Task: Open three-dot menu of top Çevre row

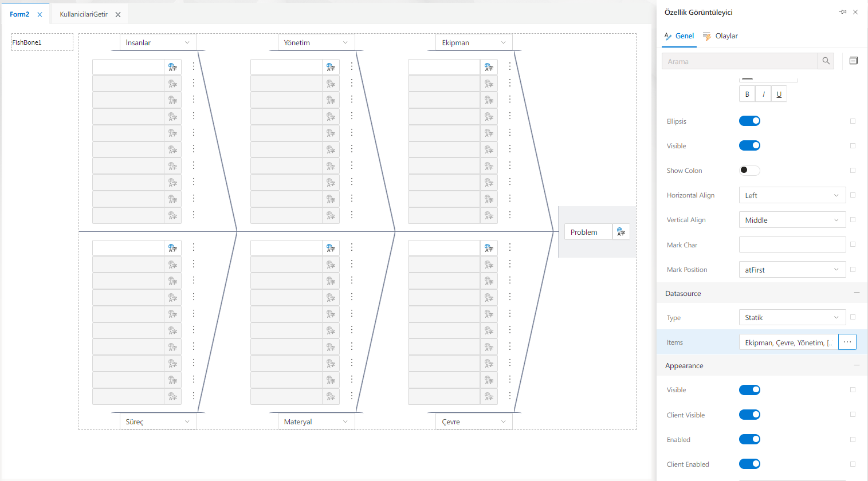Action: click(510, 247)
